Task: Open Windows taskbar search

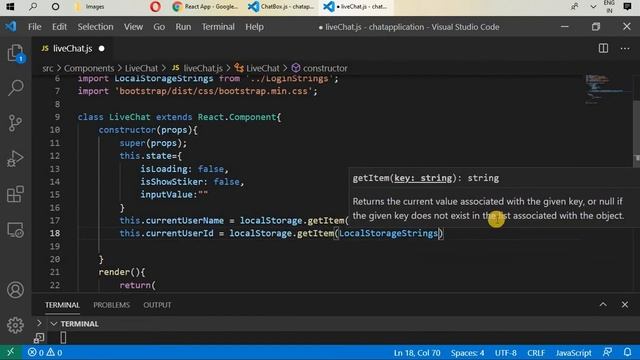Action: coord(33,7)
